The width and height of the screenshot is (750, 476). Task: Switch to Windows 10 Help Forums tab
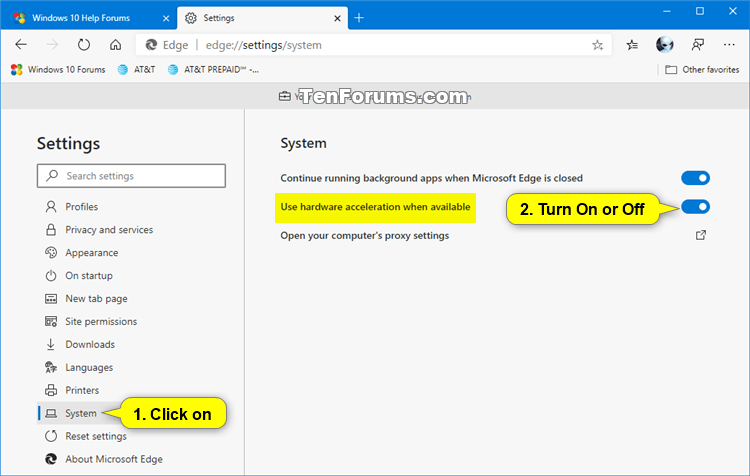[88, 18]
